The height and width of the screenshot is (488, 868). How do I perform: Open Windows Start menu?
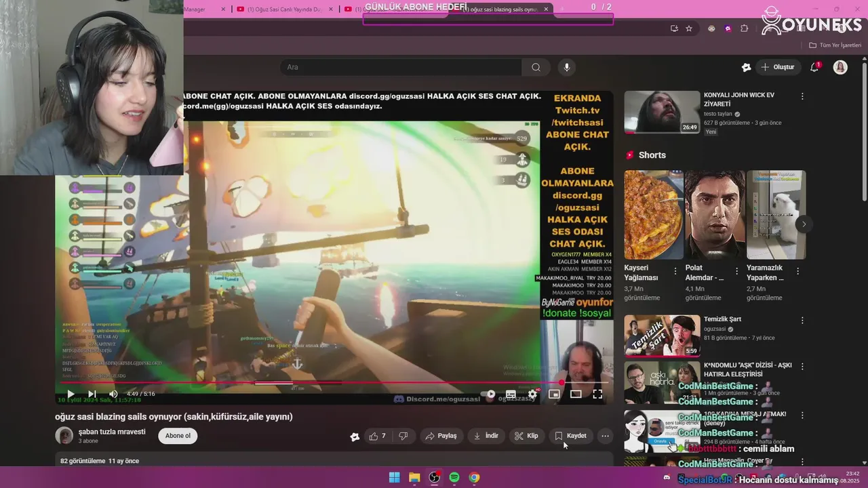tap(394, 478)
